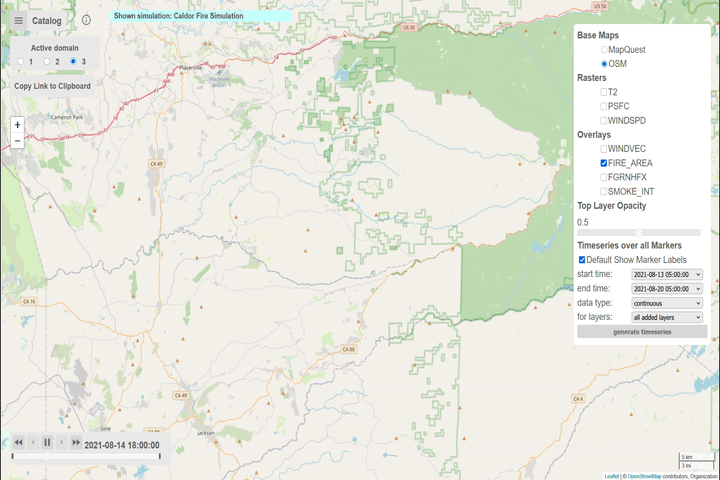Step back one frame
The image size is (720, 480).
click(33, 442)
